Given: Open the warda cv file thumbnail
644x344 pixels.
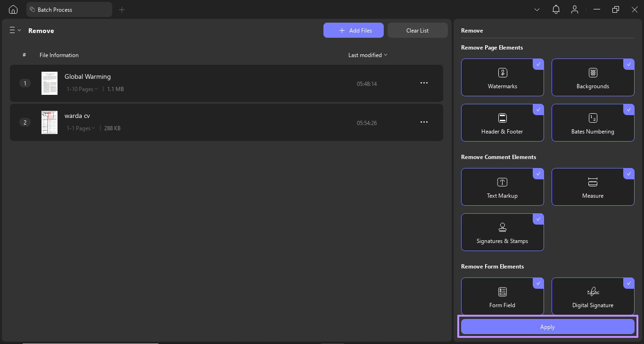Looking at the screenshot, I should coord(50,123).
